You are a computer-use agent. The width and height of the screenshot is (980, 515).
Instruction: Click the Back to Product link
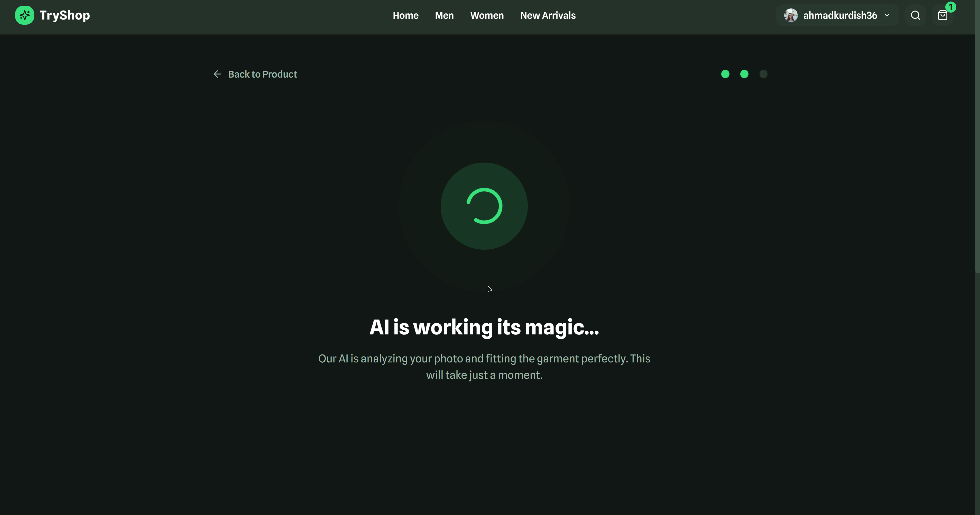pos(263,74)
